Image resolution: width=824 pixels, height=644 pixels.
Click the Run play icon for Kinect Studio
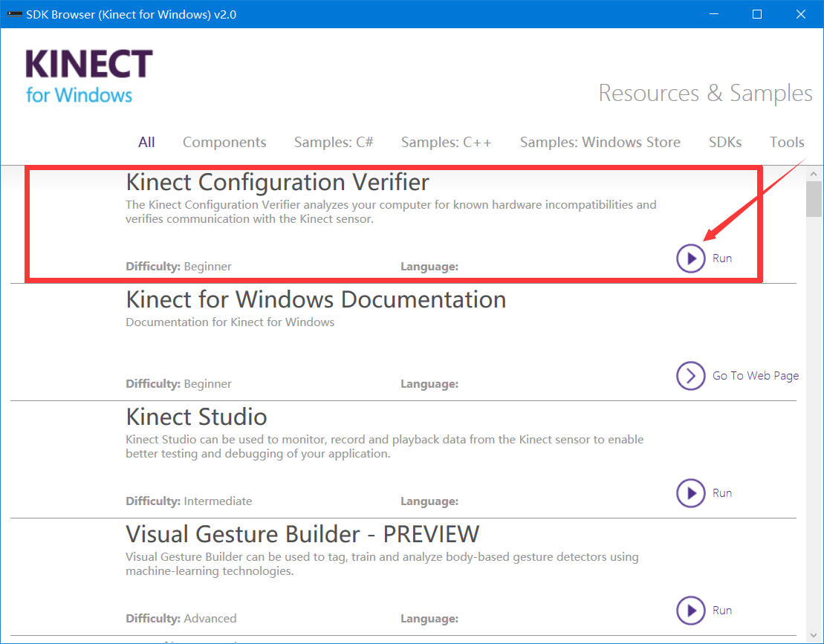coord(690,492)
